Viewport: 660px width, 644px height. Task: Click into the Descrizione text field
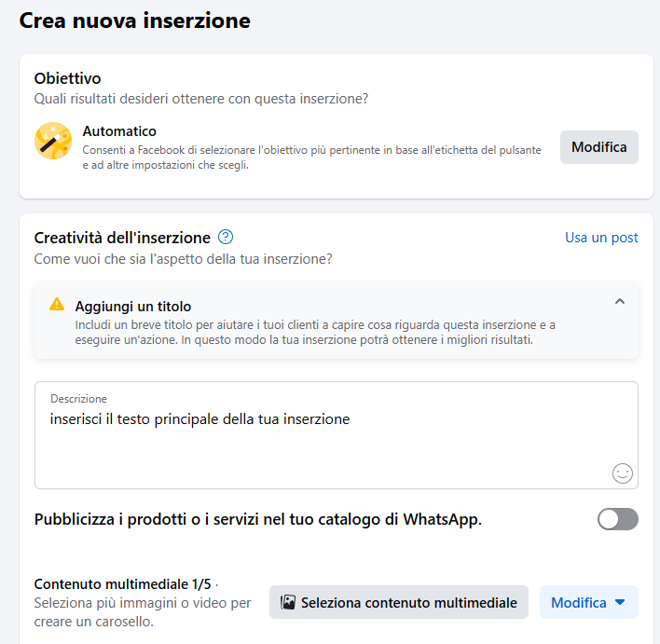point(337,435)
